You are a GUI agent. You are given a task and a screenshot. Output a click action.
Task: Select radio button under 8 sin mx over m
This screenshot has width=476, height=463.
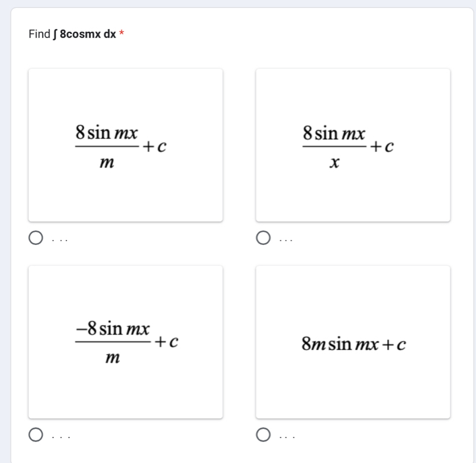[x=36, y=237]
